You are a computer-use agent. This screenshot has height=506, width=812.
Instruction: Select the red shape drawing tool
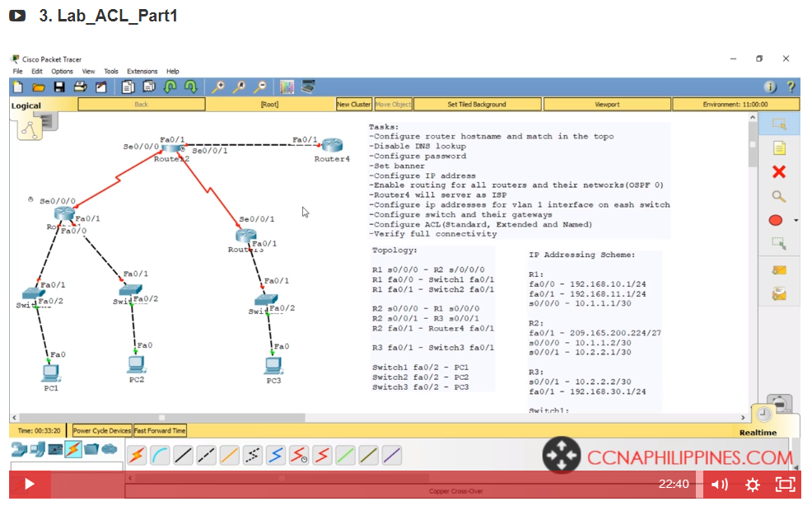click(775, 220)
